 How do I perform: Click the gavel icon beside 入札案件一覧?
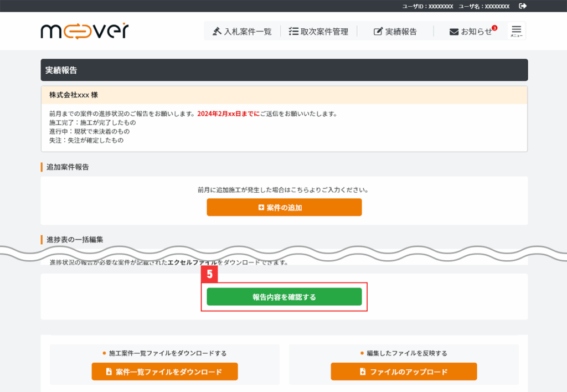coord(217,32)
